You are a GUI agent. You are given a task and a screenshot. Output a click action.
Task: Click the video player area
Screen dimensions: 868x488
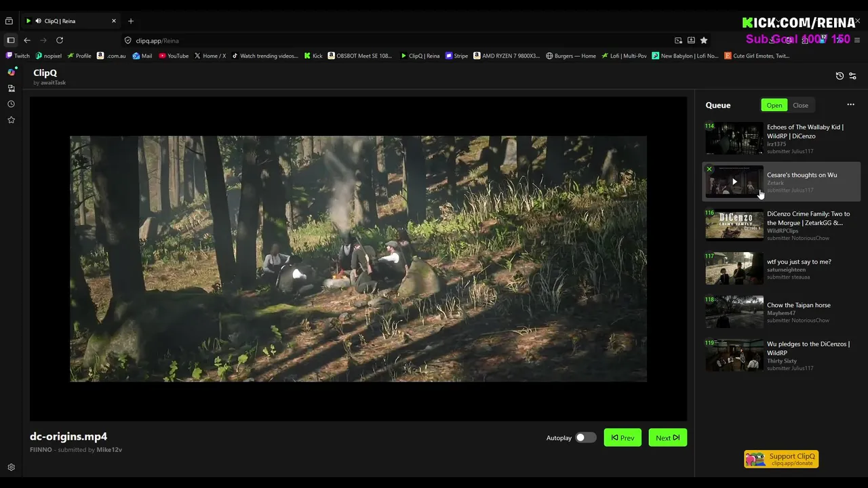(x=358, y=258)
